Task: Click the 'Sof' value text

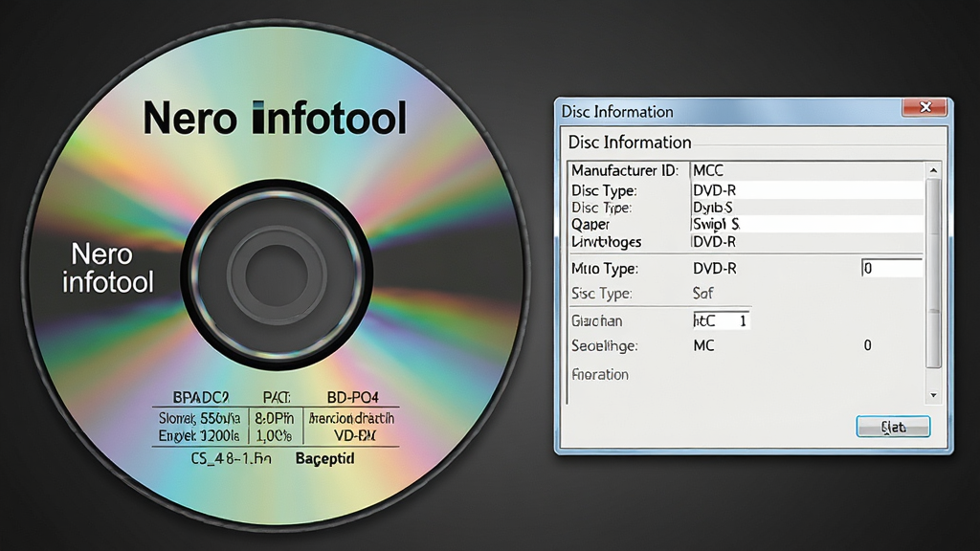Action: (x=703, y=293)
